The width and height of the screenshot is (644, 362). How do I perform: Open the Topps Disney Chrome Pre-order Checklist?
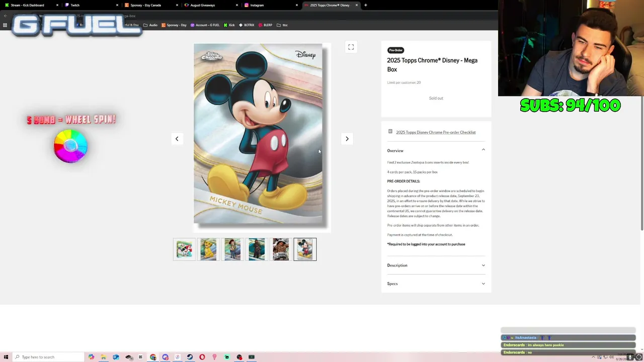click(x=436, y=132)
